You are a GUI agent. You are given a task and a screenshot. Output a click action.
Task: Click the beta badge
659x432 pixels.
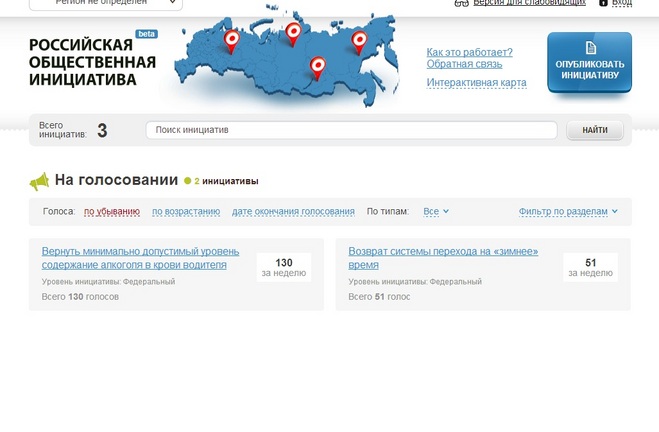point(146,34)
